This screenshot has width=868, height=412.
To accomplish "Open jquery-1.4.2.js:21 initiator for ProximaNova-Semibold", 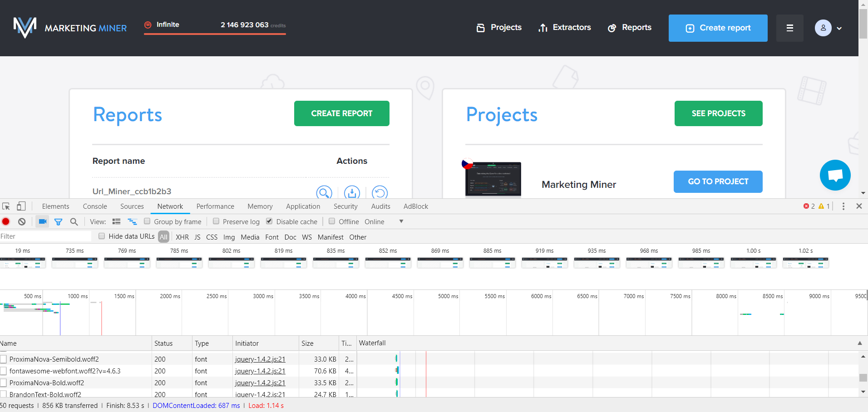I will (260, 359).
